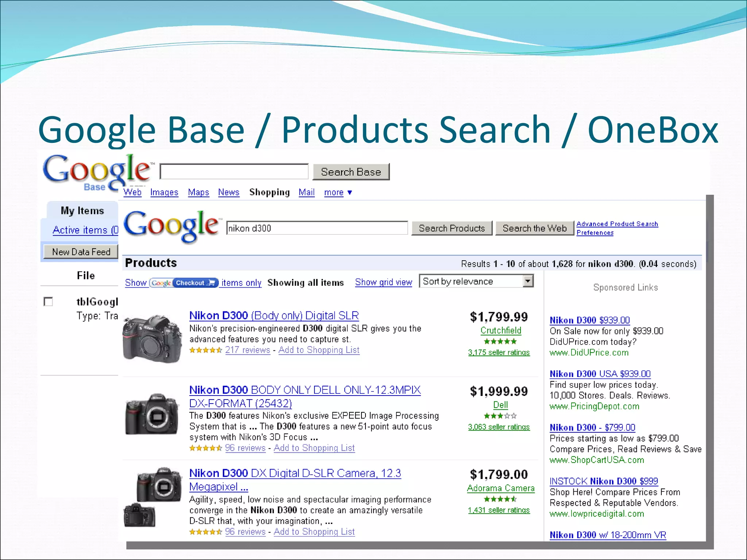Click the Google Checkout badge icon
Image resolution: width=747 pixels, height=560 pixels.
pos(184,283)
